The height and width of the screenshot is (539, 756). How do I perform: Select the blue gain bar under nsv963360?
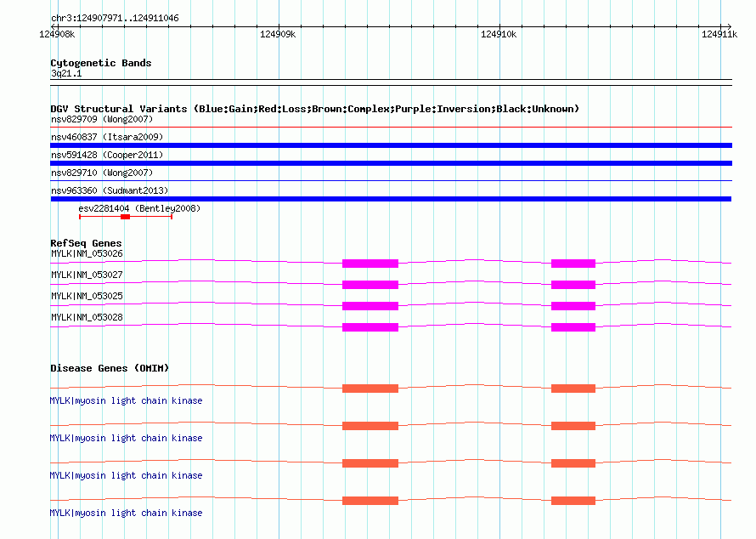point(391,199)
